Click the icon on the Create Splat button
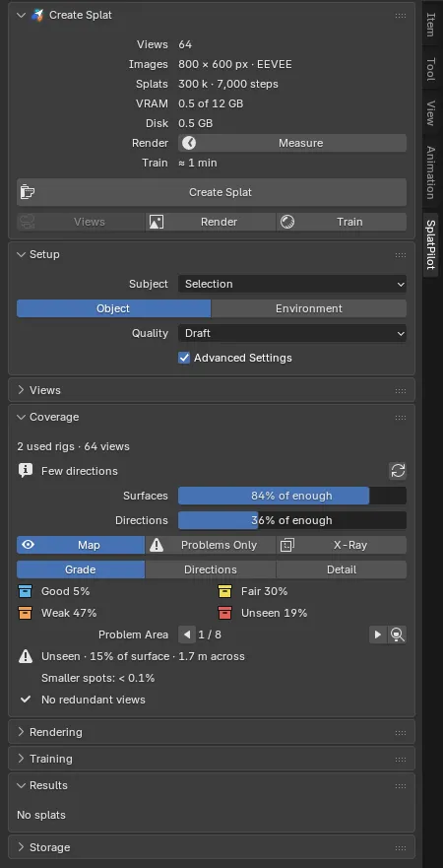This screenshot has width=443, height=868. [x=28, y=192]
